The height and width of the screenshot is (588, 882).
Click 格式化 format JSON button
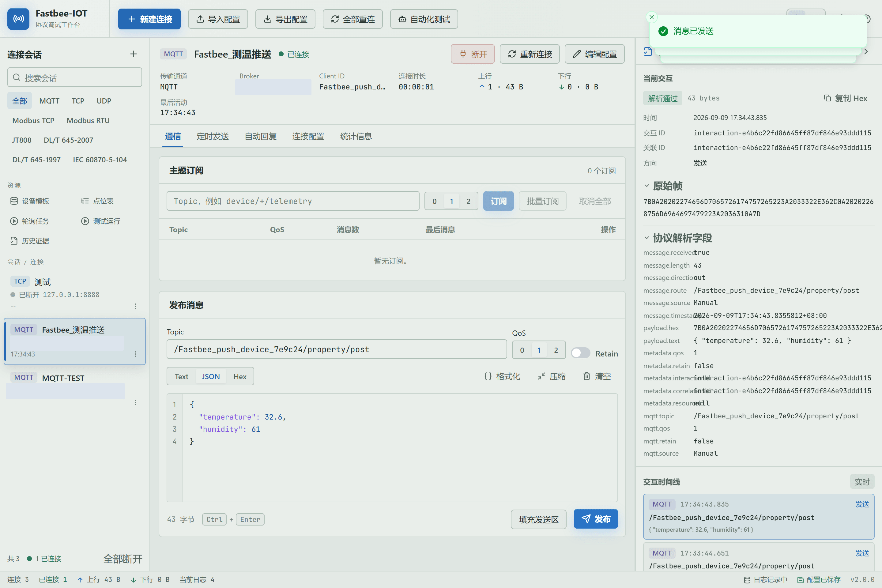(503, 376)
